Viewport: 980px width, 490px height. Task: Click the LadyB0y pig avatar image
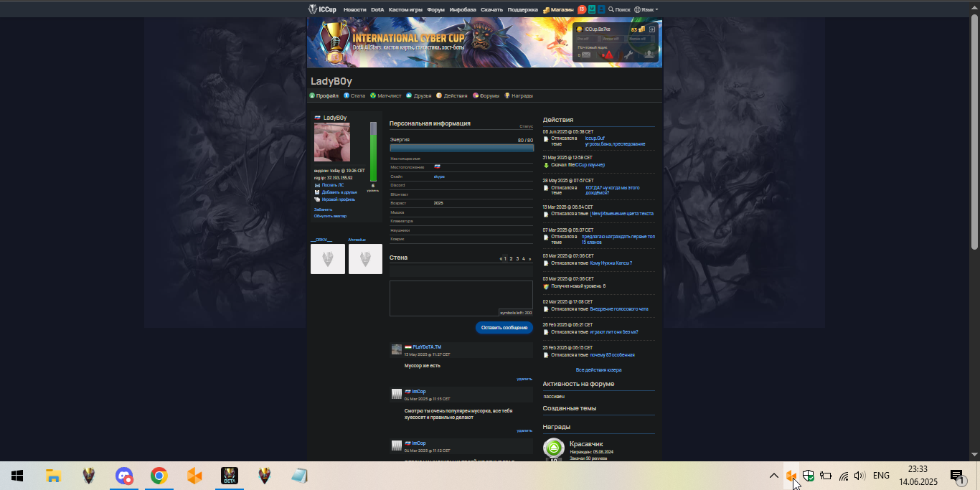pos(332,142)
